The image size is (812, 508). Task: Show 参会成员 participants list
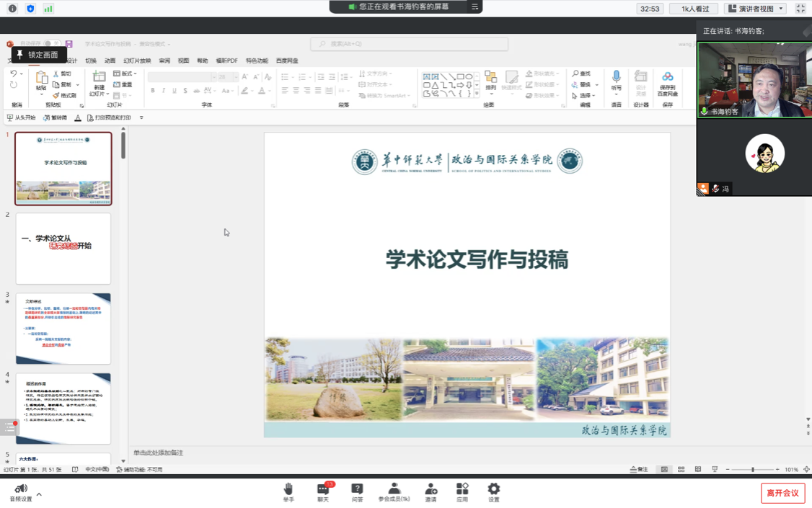click(x=394, y=491)
